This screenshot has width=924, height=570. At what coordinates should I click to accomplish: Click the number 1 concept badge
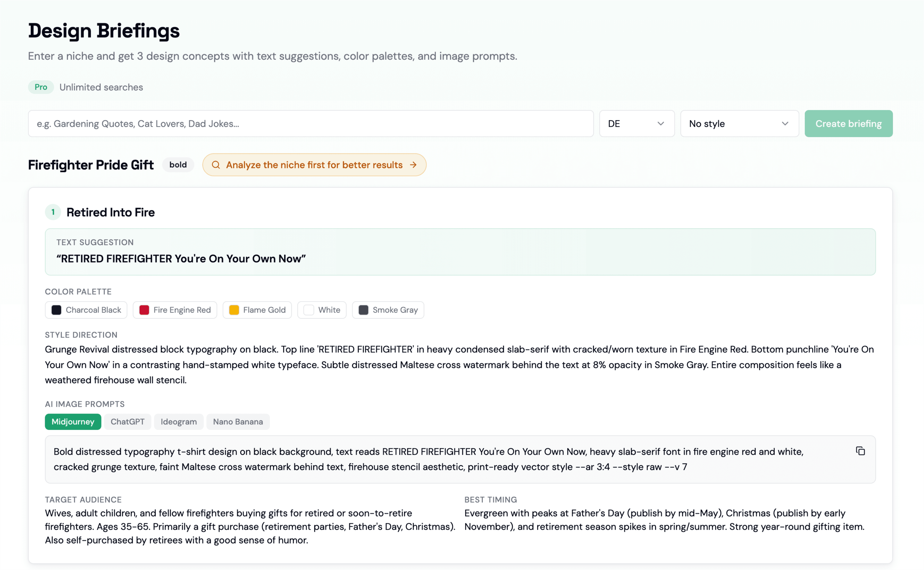click(53, 212)
